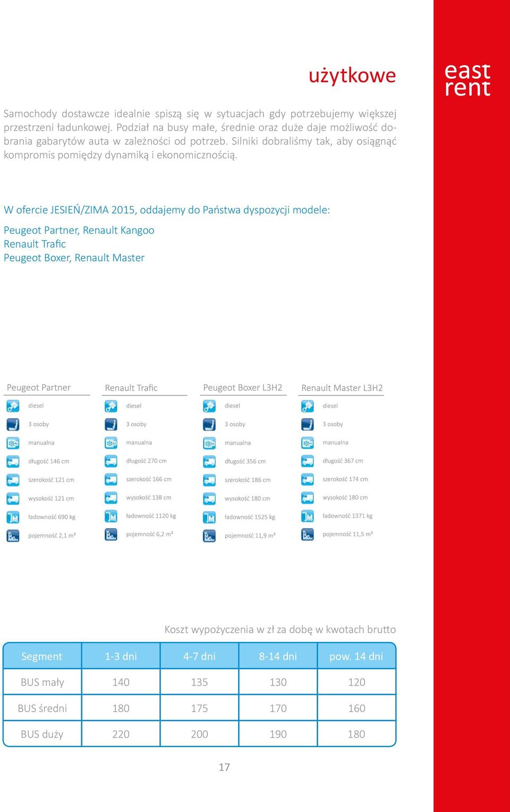510x812 pixels.
Task: Click the payload icon next to ładowność 1120 kg
Action: [111, 516]
